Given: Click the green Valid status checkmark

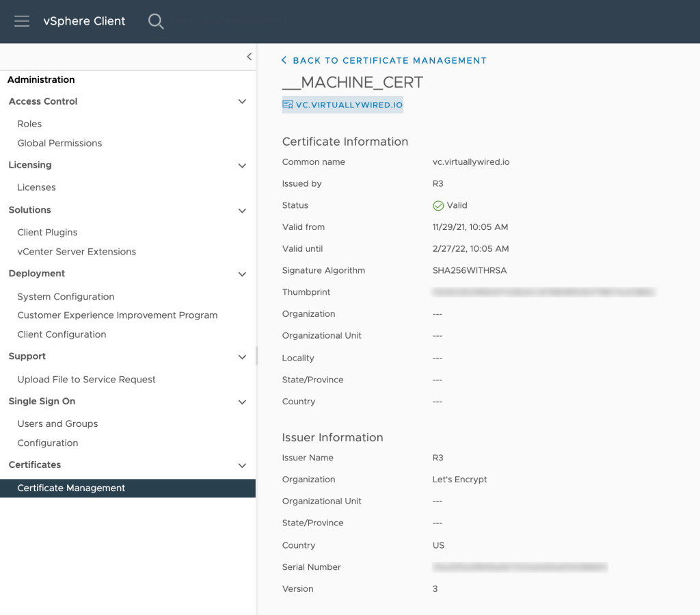Looking at the screenshot, I should click(x=438, y=205).
